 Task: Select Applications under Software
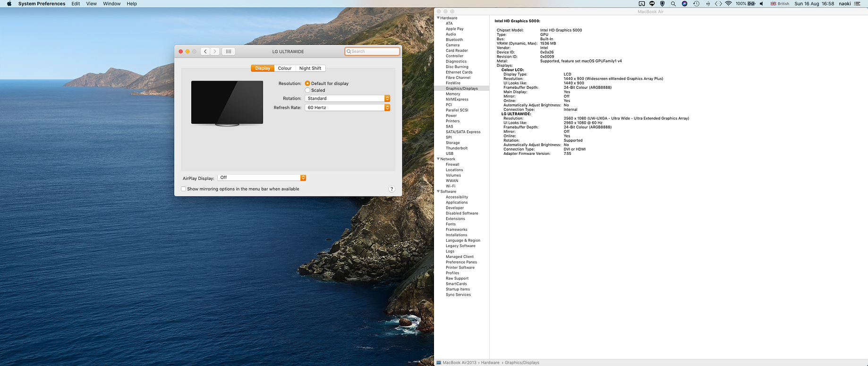point(457,203)
